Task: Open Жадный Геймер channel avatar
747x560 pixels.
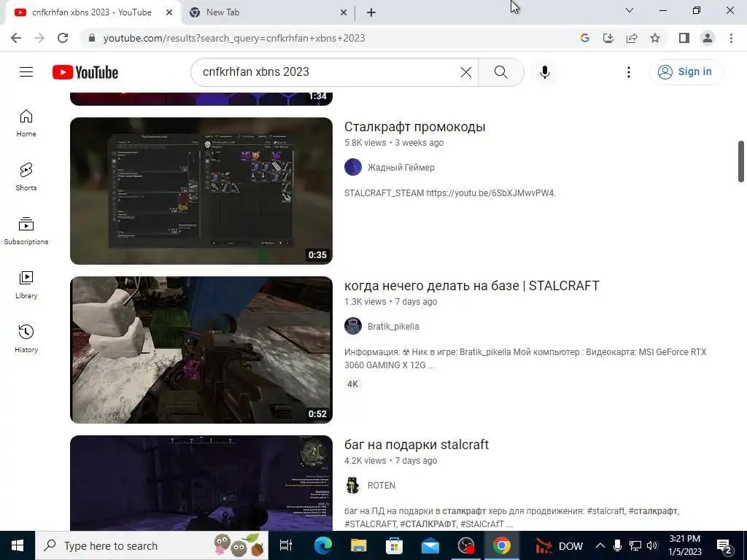Action: pyautogui.click(x=353, y=167)
